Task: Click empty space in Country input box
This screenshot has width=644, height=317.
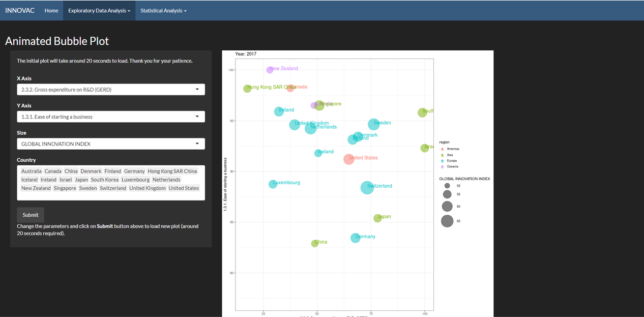Action: point(111,196)
